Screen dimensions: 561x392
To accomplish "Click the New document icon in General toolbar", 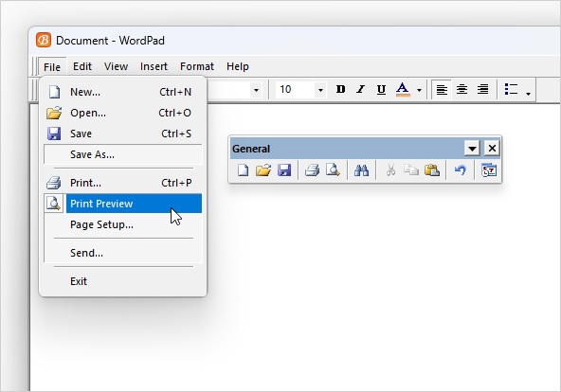I will pos(243,170).
